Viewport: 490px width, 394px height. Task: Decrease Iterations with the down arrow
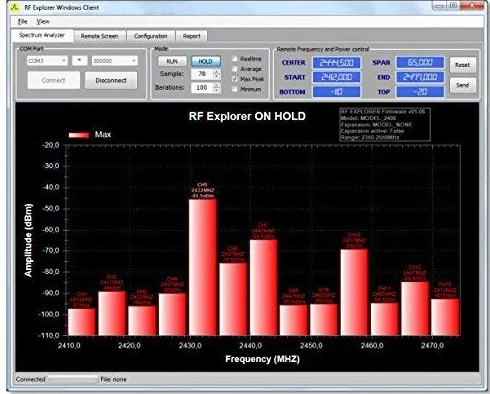pos(217,90)
